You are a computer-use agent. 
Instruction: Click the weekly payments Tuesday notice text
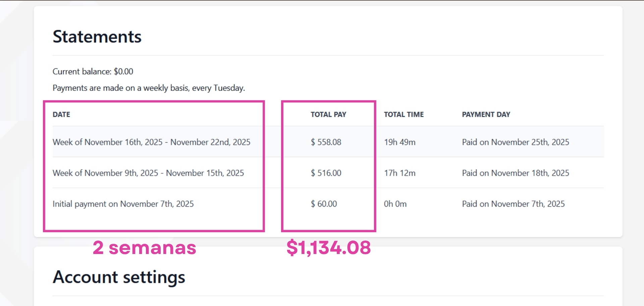149,88
